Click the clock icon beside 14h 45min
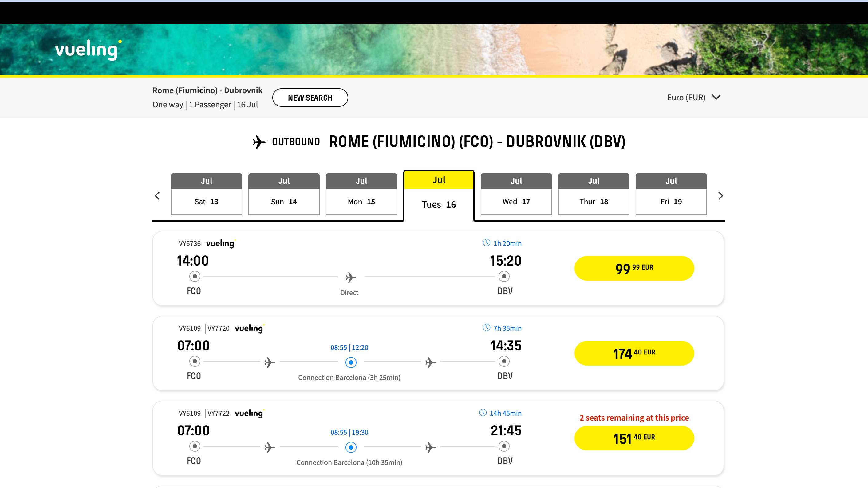 pos(483,412)
